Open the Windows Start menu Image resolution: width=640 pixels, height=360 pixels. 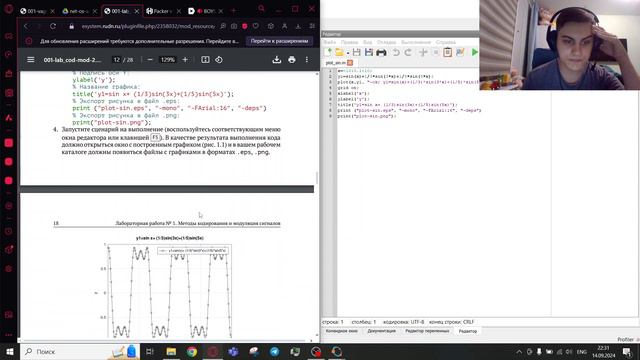pyautogui.click(x=9, y=351)
